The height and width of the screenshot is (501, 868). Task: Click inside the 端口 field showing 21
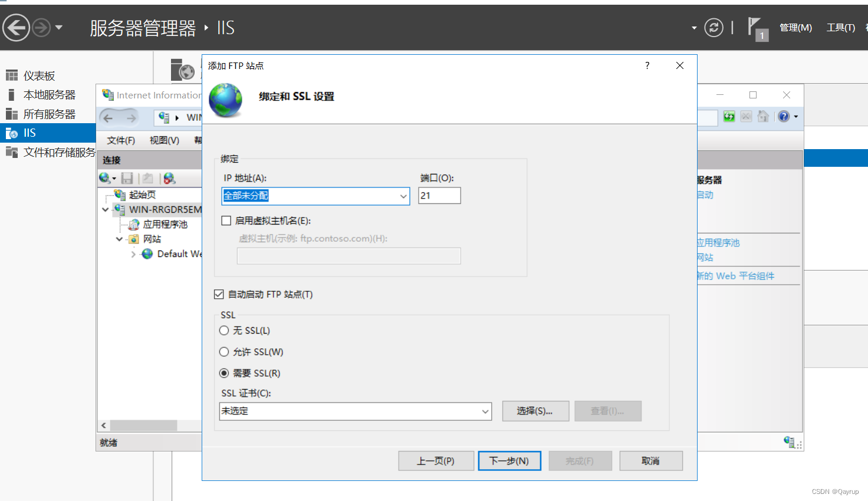click(439, 195)
